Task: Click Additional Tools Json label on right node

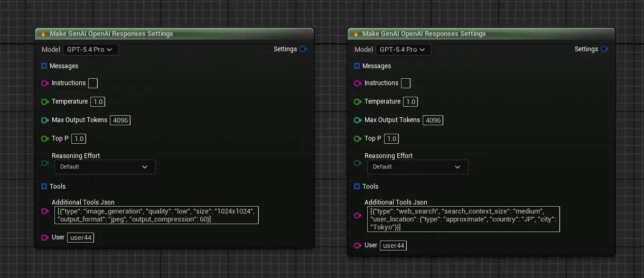Action: pos(396,202)
